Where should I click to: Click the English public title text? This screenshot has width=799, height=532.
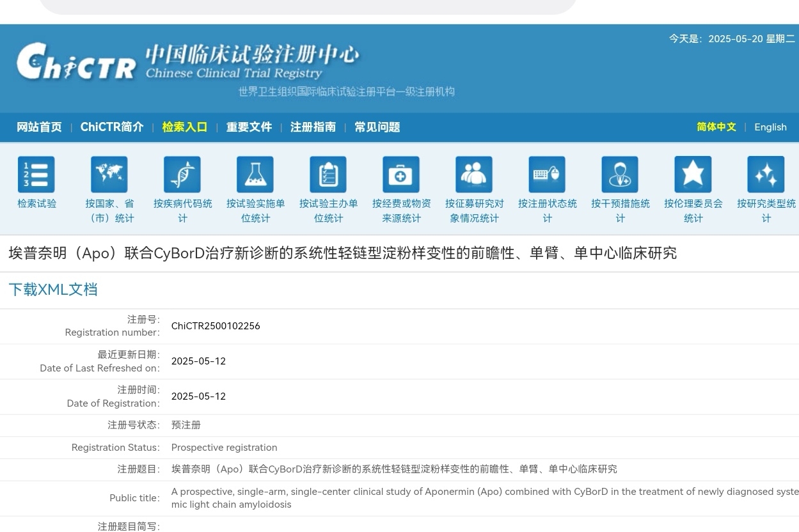[485, 498]
